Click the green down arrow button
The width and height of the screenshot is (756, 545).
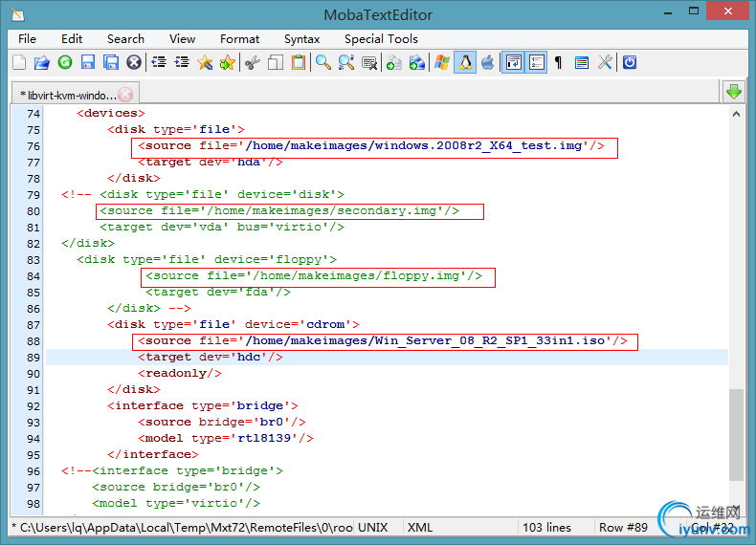tap(734, 92)
